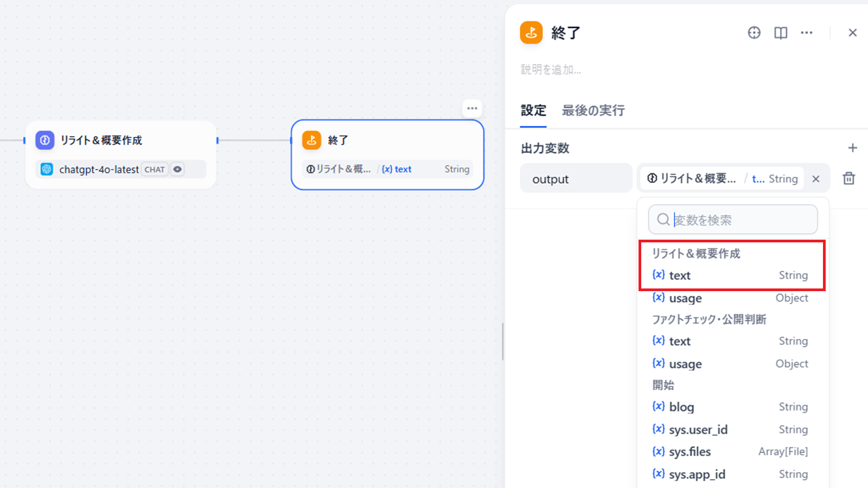Open the variable selector dropdown for output
This screenshot has height=488, width=868.
(722, 178)
